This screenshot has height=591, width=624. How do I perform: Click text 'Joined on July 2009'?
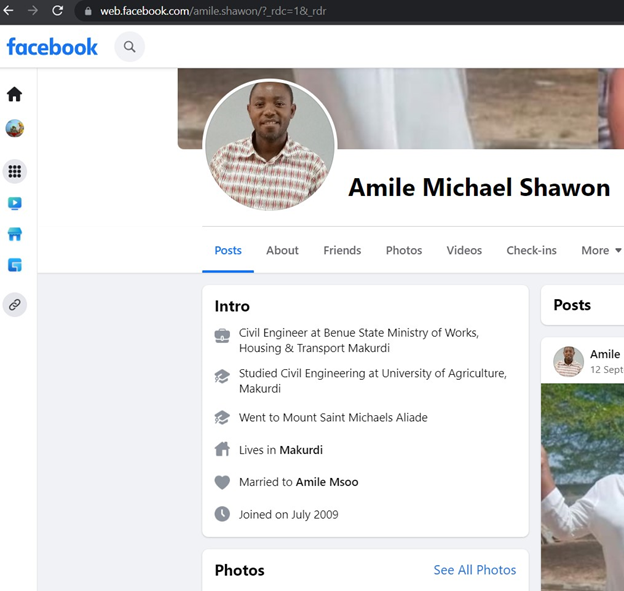pos(289,515)
